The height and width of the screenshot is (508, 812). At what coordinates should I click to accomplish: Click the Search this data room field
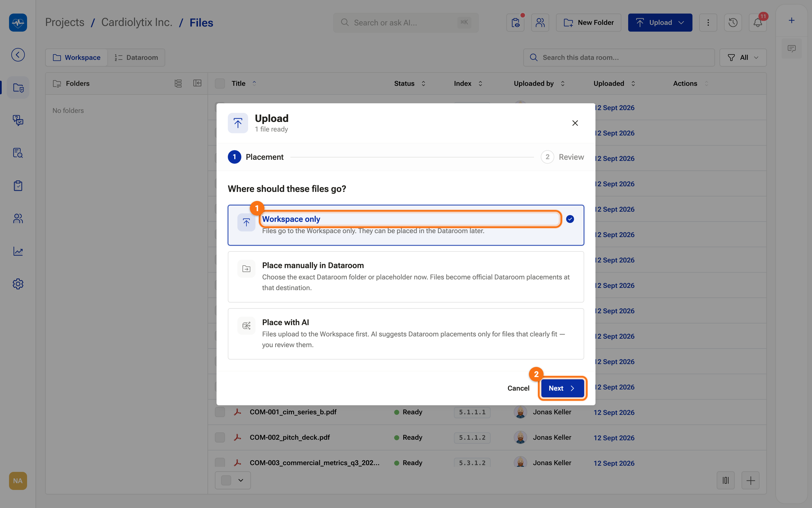(x=619, y=58)
